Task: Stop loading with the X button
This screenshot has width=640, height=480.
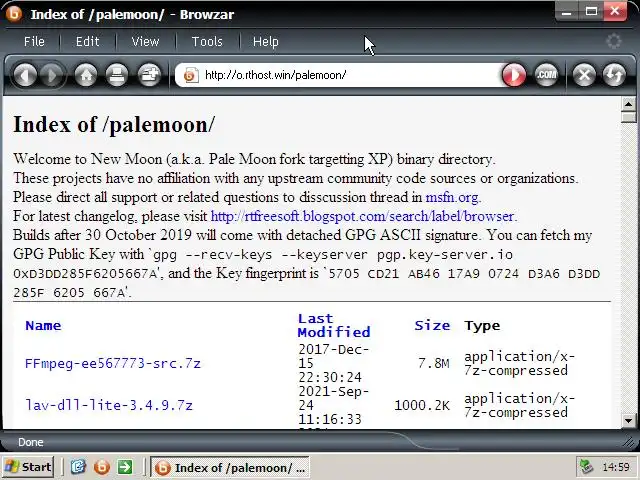Action: tap(584, 75)
